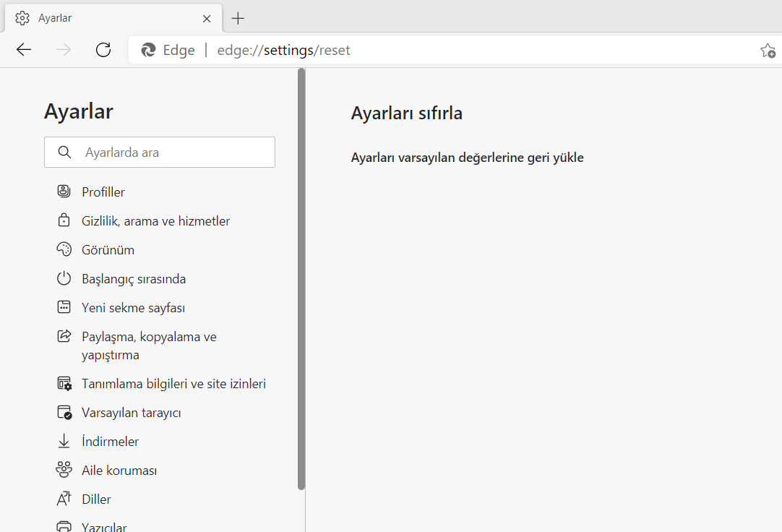The height and width of the screenshot is (532, 782).
Task: Select the Görünüm palette icon
Action: [x=64, y=249]
